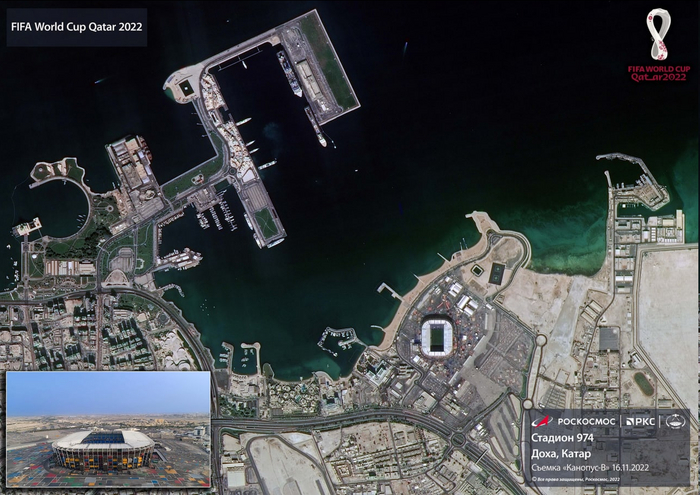700x495 pixels.
Task: Click the red 'FIFA WORLD CUP Qatar2022' wordmark
Action: (x=659, y=73)
